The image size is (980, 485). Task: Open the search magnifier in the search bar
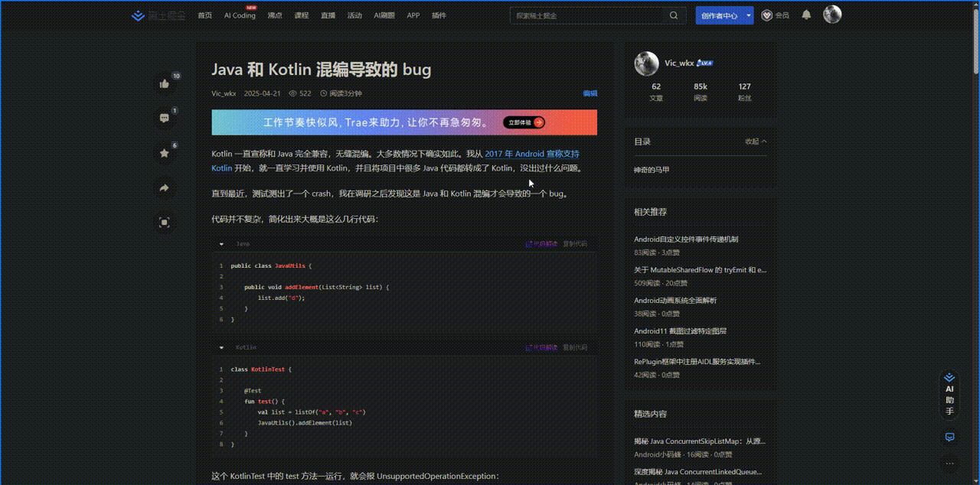coord(673,15)
